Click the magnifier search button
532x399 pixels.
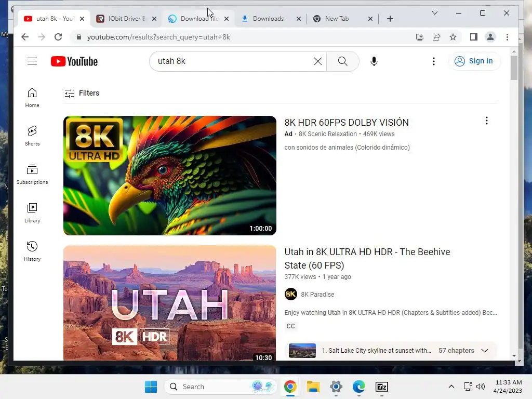(343, 61)
